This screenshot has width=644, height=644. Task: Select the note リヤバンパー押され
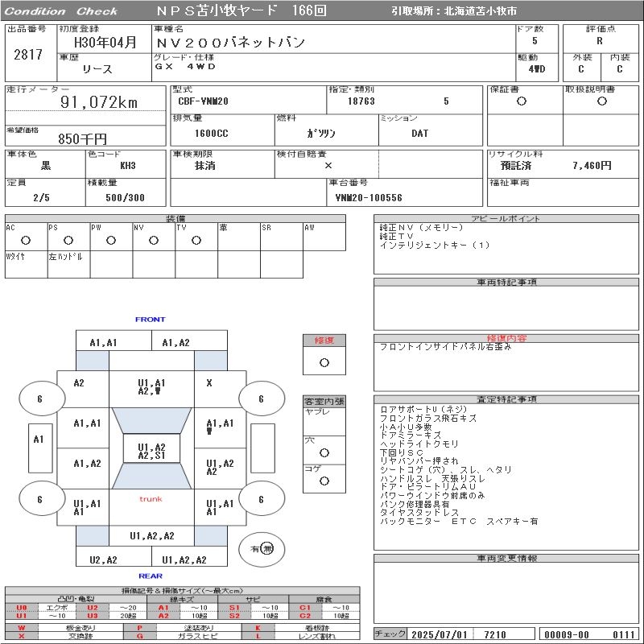pyautogui.click(x=419, y=460)
